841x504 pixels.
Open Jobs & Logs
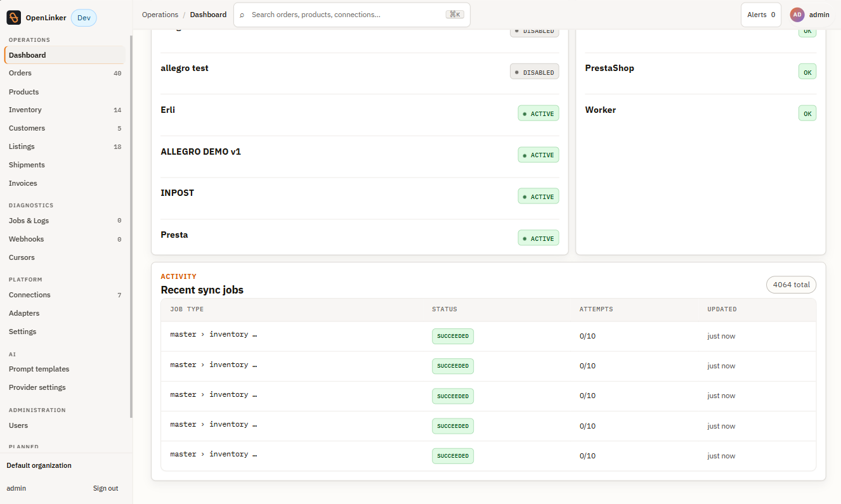[x=65, y=221]
